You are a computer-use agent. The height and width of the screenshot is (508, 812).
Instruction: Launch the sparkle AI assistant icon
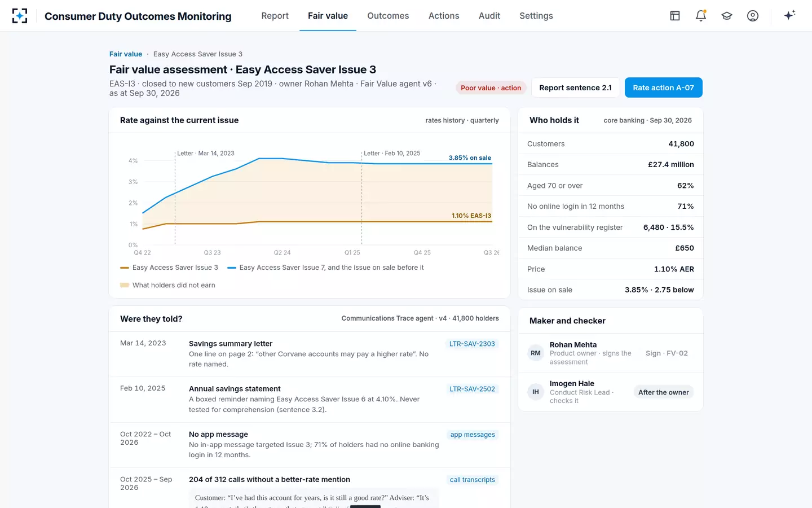(x=789, y=15)
